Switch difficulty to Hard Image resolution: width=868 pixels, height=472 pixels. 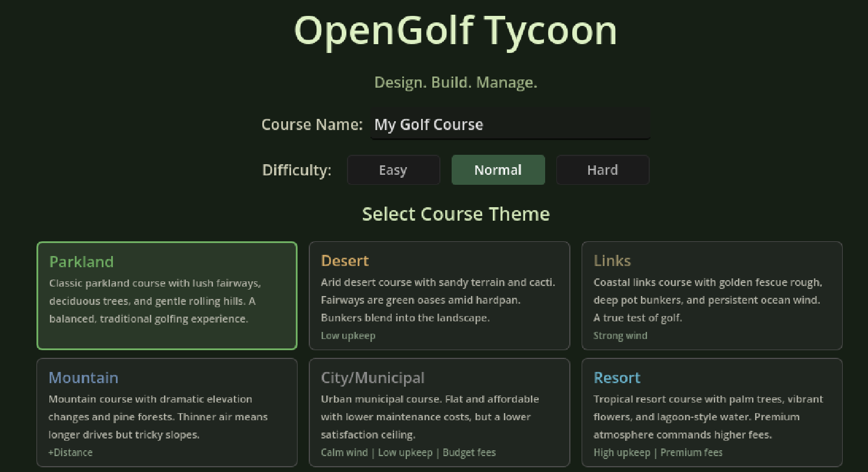click(x=602, y=170)
